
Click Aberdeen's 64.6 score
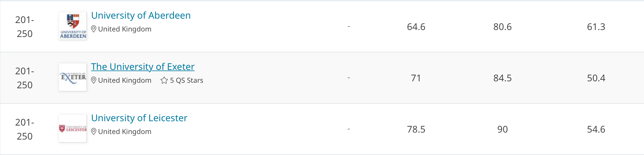(x=416, y=27)
